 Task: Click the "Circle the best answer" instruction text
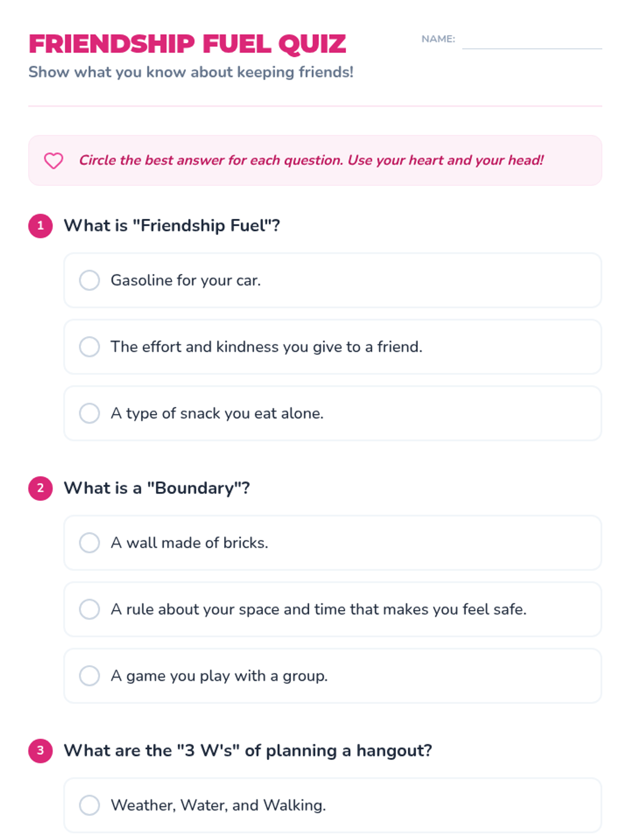tap(311, 161)
